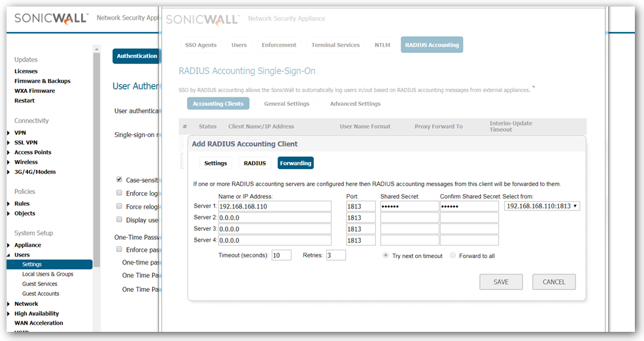The image size is (644, 341).
Task: Switch to the Terminal Services tab
Action: point(335,45)
